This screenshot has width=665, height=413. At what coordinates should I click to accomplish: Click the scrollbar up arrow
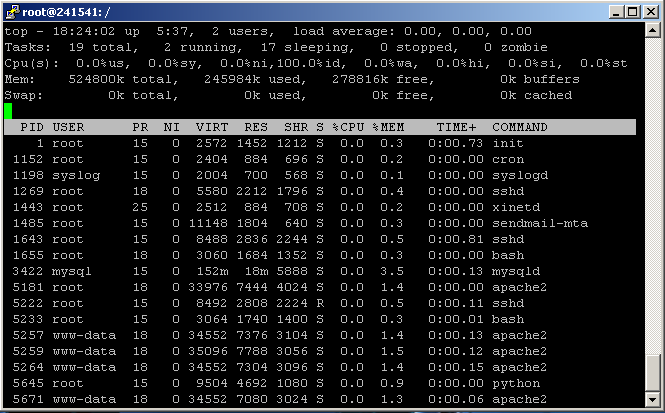[652, 30]
